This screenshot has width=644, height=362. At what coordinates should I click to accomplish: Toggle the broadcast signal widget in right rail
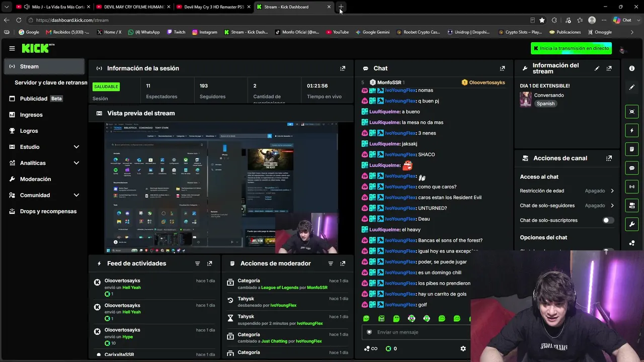(x=632, y=187)
